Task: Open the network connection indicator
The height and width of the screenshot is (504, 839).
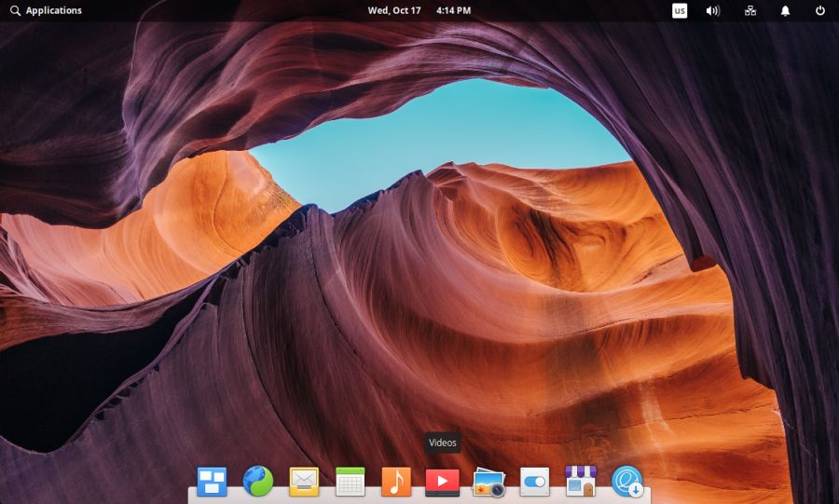Action: 750,10
